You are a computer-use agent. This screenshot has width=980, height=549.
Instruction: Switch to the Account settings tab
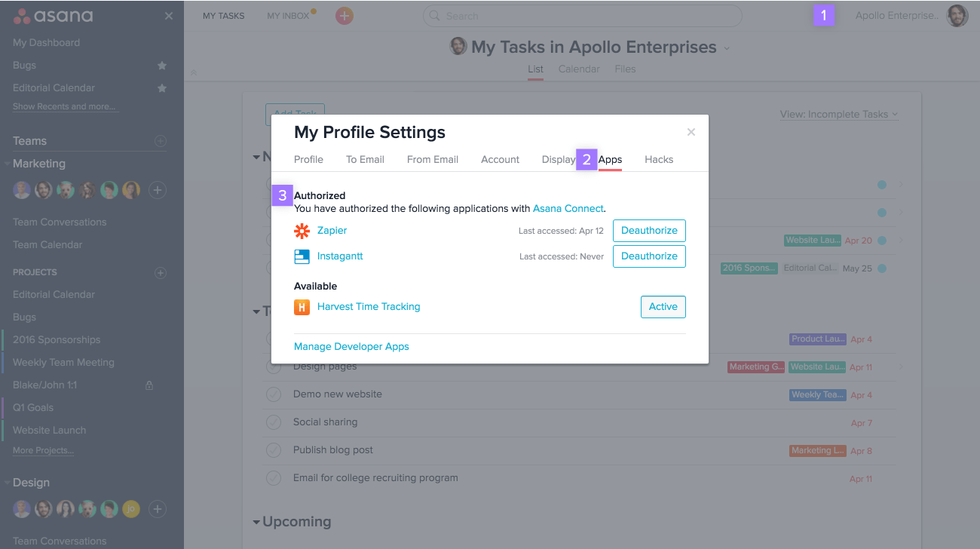[x=501, y=160]
